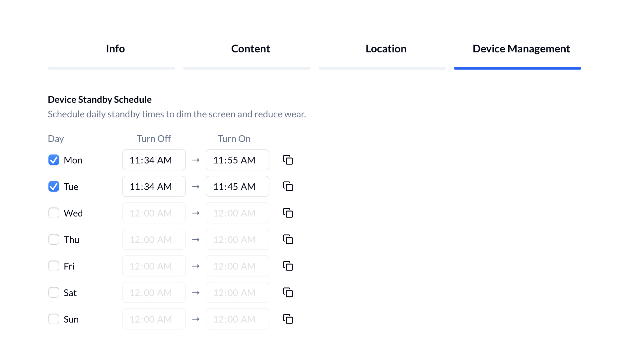Copy Friday's standby times
Image resolution: width=641 pixels, height=364 pixels.
point(288,266)
